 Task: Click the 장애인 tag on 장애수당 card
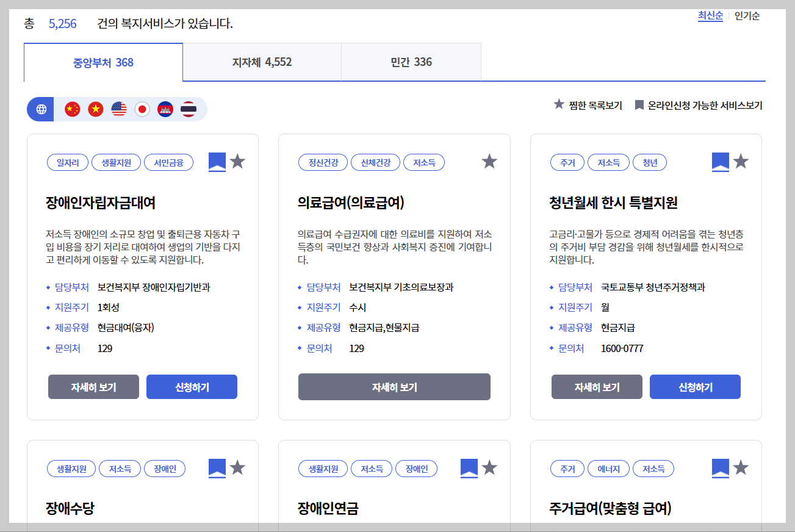165,469
